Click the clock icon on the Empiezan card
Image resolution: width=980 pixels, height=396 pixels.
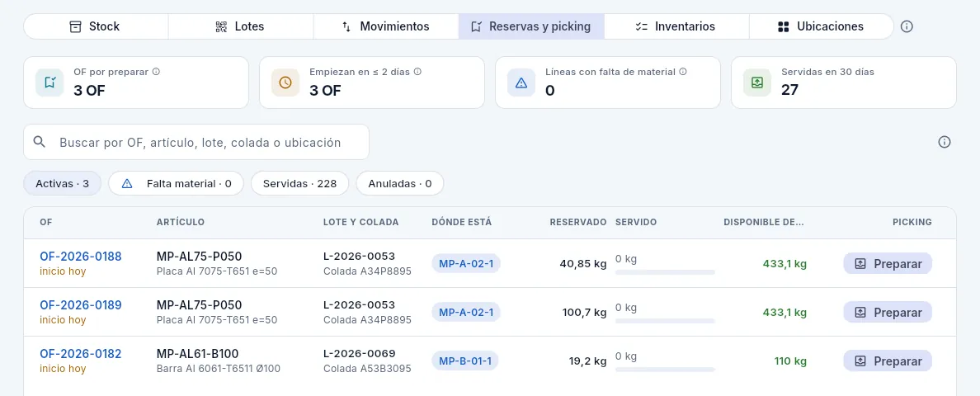(285, 82)
